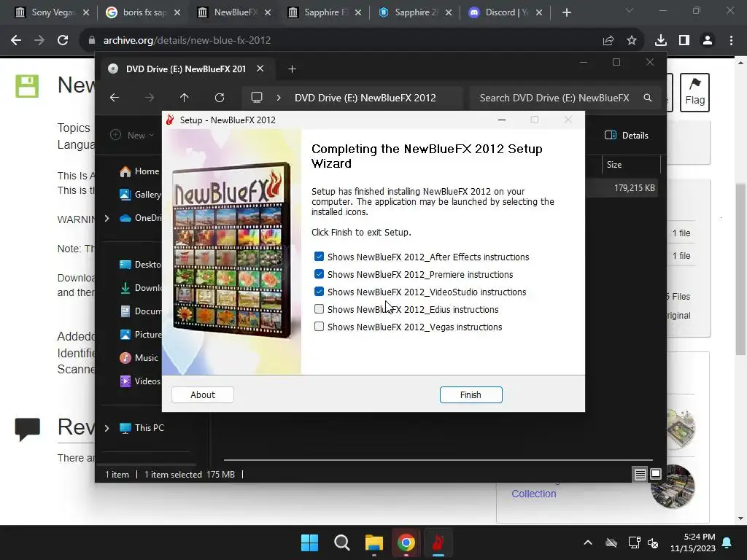Switch to Sony Vegas browser tab

[x=53, y=12]
